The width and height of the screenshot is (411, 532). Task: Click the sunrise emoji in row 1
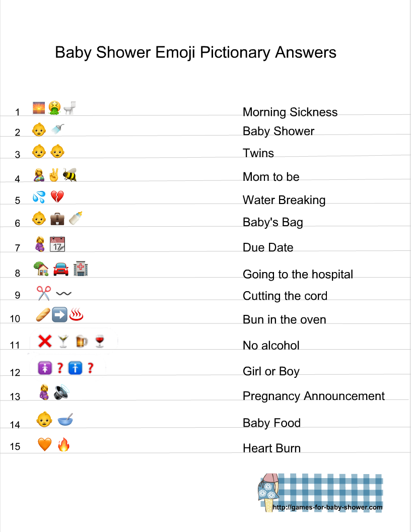click(x=39, y=108)
